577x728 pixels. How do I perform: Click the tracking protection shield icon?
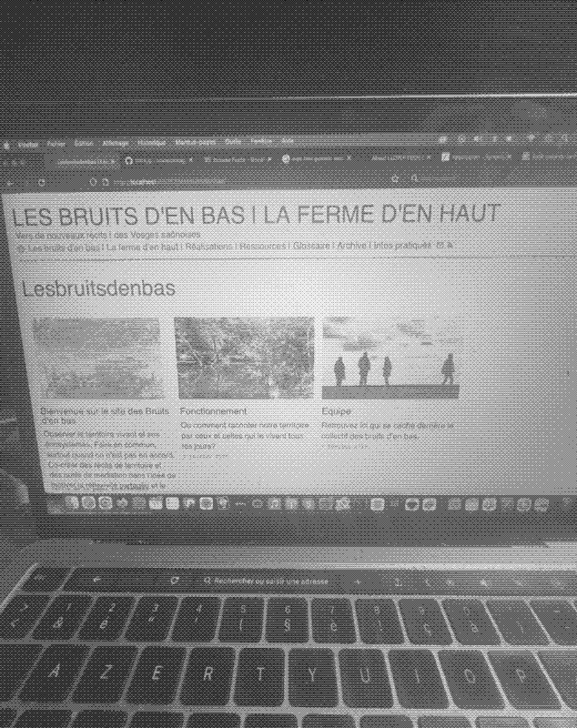click(x=93, y=181)
